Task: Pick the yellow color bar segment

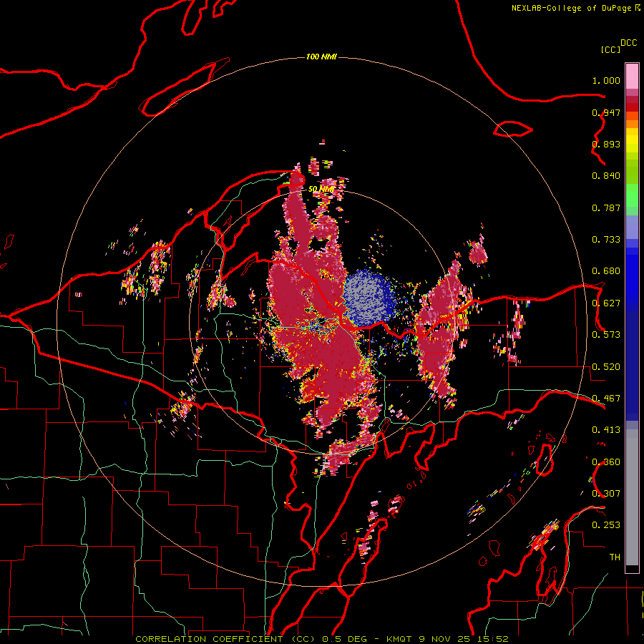Action: click(632, 140)
